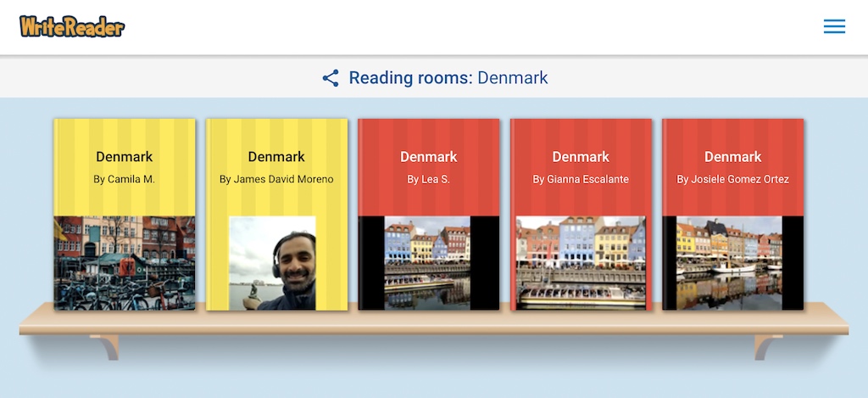Open Denmark book by Lea S.
The width and height of the screenshot is (868, 398).
(428, 215)
